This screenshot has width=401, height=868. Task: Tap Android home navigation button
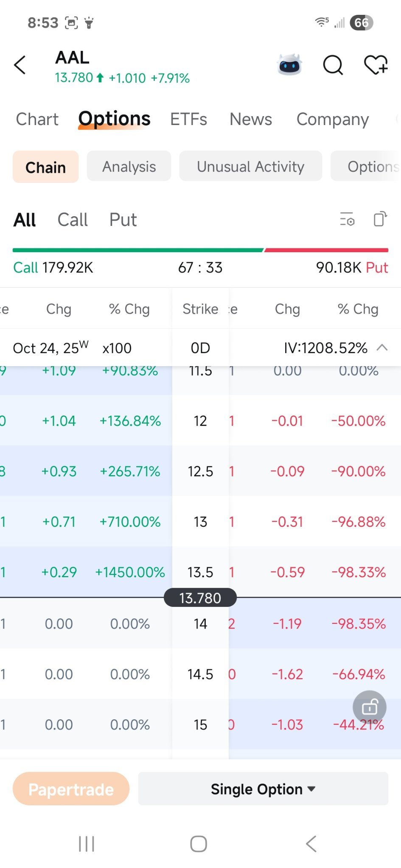click(199, 844)
